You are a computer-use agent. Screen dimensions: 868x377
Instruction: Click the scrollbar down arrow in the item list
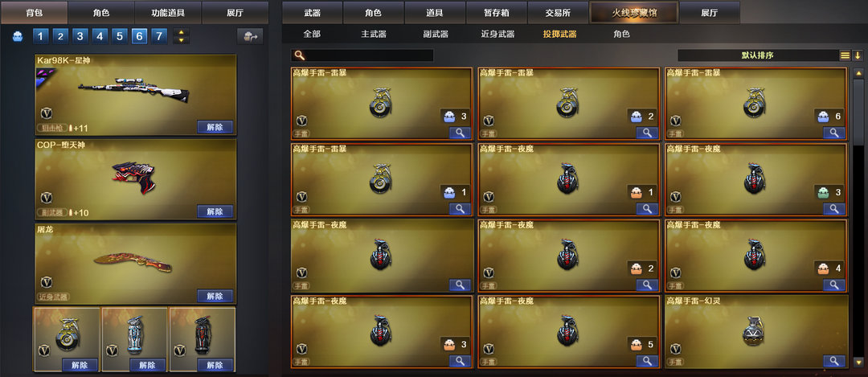(x=858, y=362)
